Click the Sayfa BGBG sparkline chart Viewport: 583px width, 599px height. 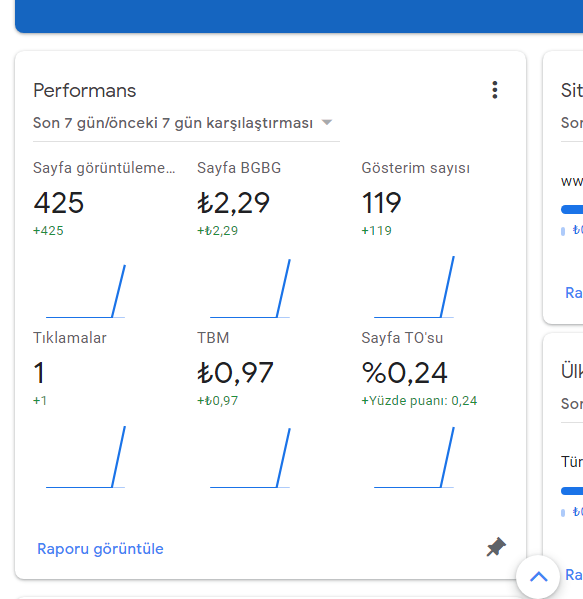(250, 288)
